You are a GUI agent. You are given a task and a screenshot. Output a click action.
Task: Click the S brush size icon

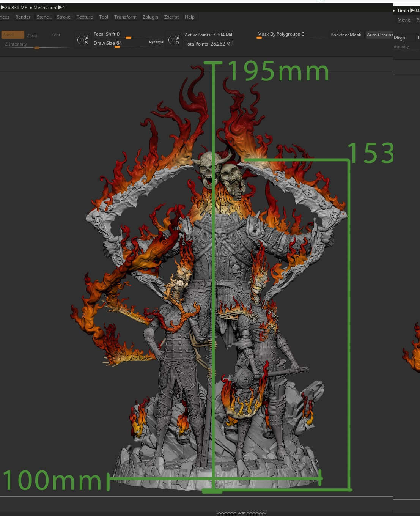click(82, 40)
